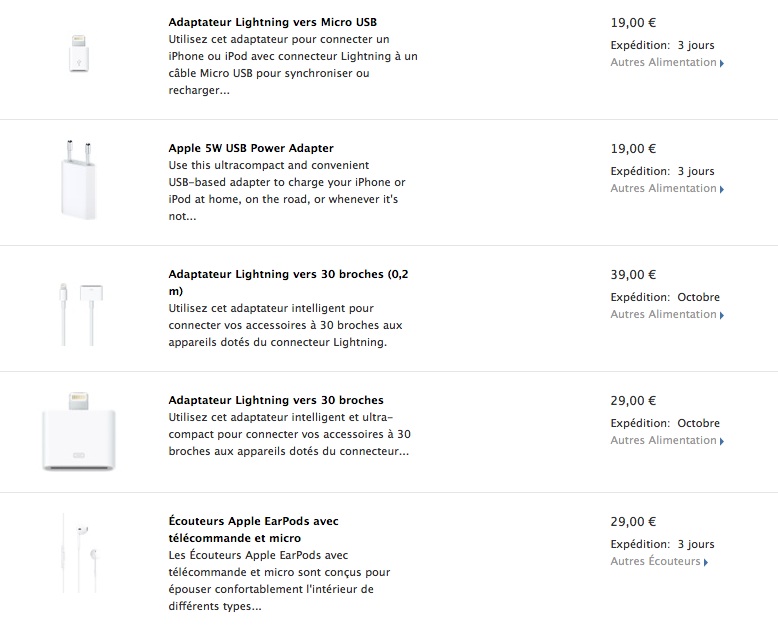Click Autres Alimentation under the Micro USB adapter
778x635 pixels.
click(x=663, y=62)
